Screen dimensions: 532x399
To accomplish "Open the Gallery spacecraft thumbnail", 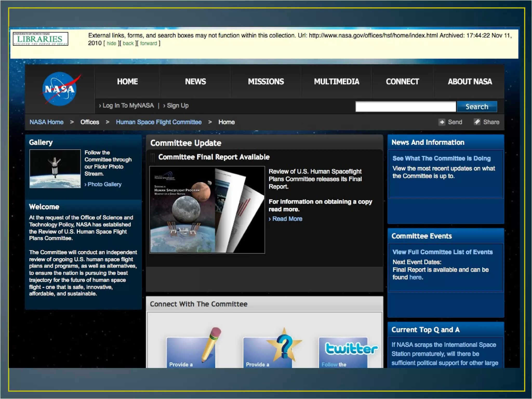I will pyautogui.click(x=55, y=169).
